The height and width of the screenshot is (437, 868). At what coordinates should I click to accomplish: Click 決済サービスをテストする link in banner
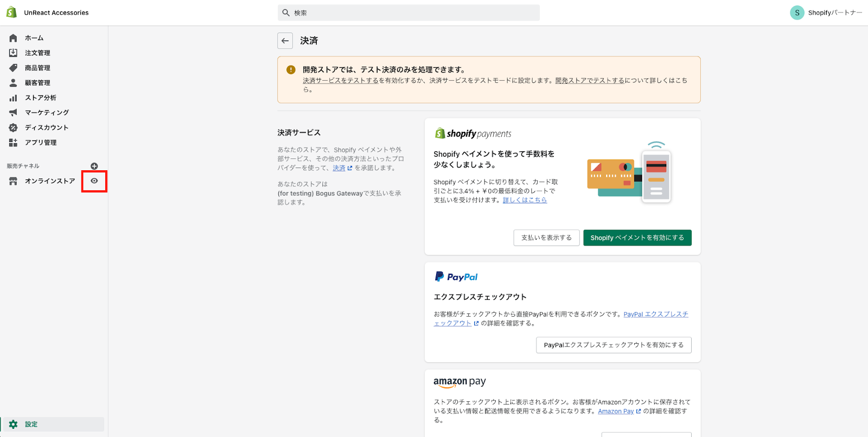tap(341, 80)
